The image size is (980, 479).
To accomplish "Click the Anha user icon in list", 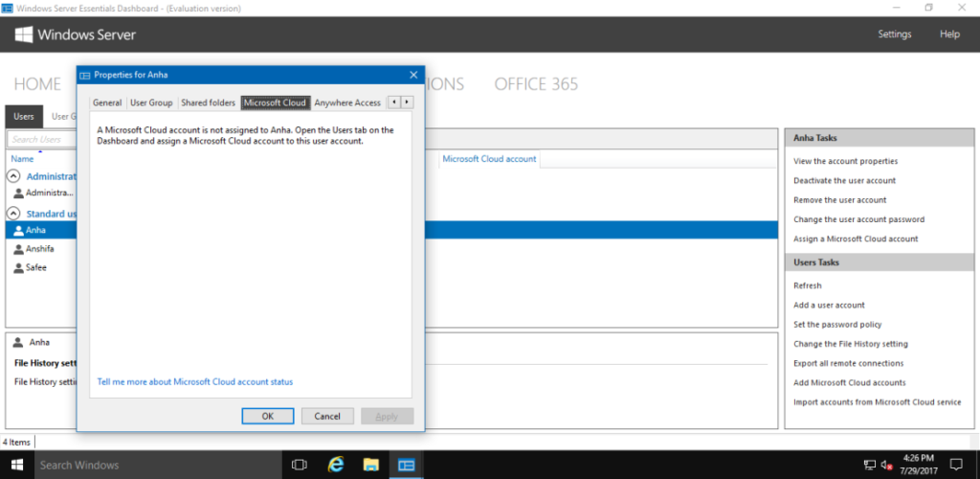I will [x=19, y=230].
